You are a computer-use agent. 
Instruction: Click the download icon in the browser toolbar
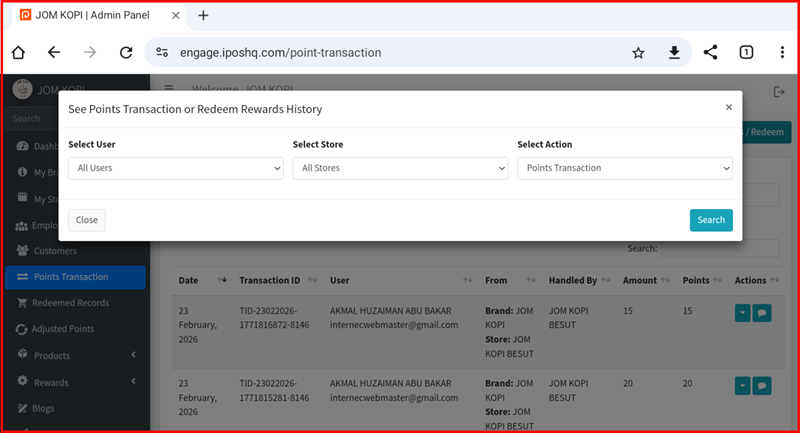[674, 53]
